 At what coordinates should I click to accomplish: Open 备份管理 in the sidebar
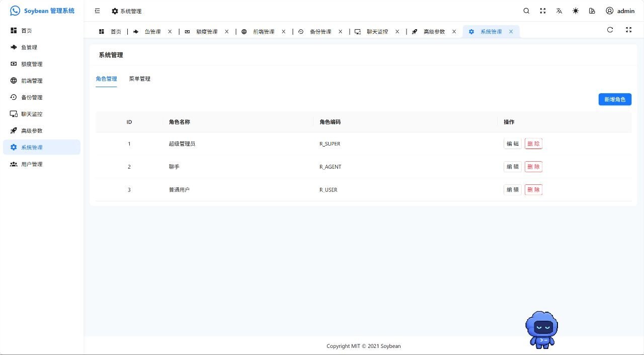click(42, 97)
